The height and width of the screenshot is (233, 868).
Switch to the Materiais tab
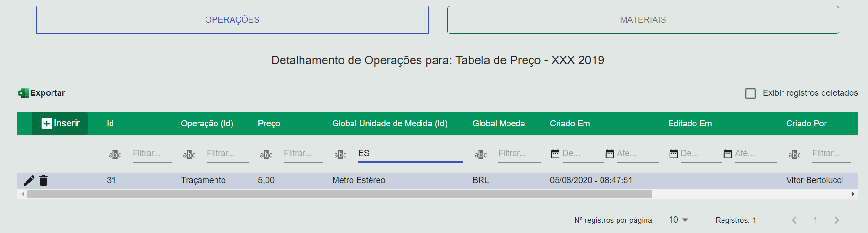point(643,20)
